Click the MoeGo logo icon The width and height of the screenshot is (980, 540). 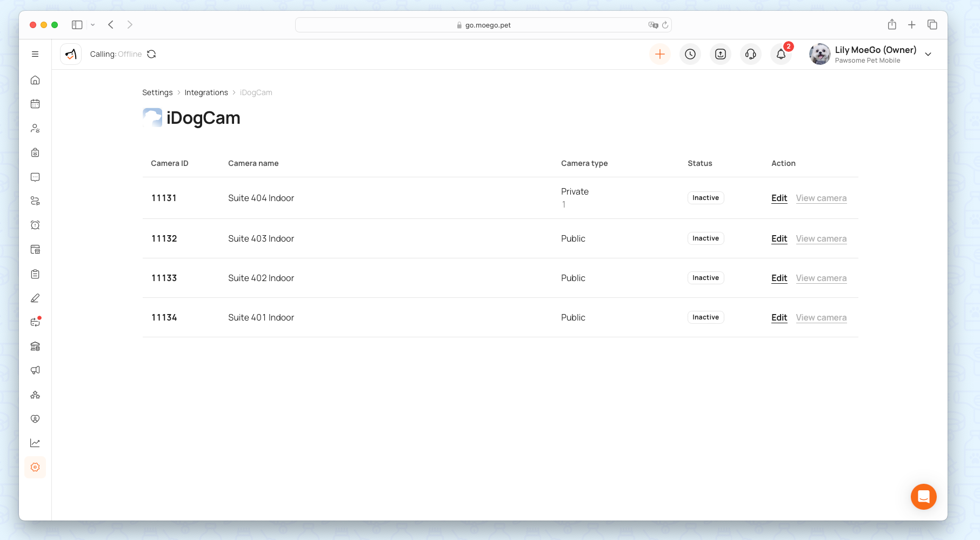71,54
